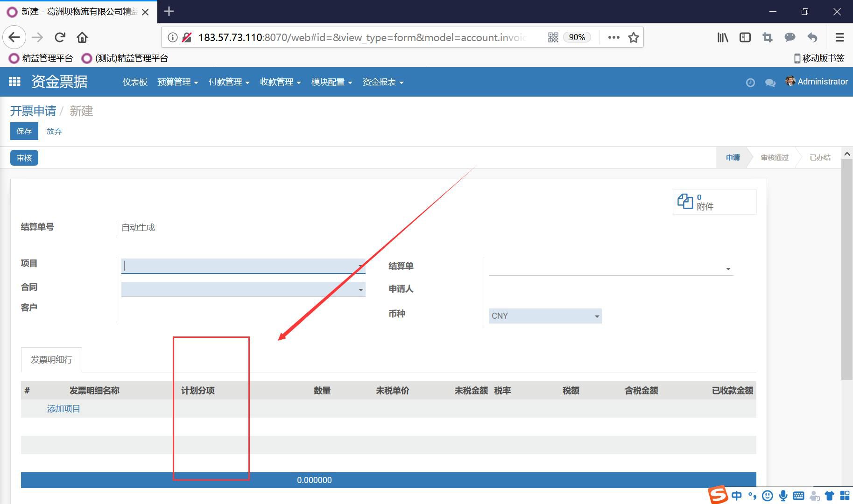Select the 发票明细行 tab

pos(51,360)
